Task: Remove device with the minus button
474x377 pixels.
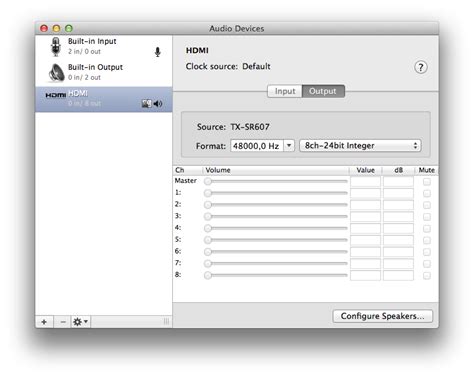Action: [63, 322]
